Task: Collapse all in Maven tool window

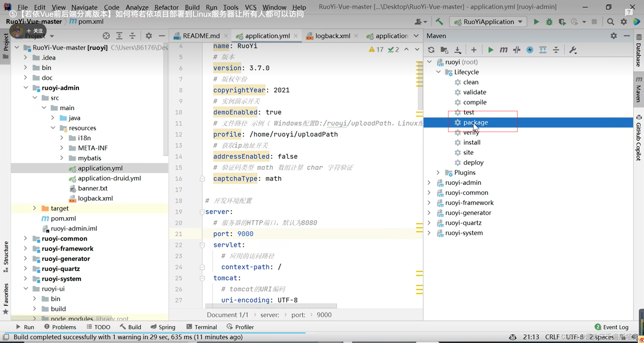Action: (556, 50)
